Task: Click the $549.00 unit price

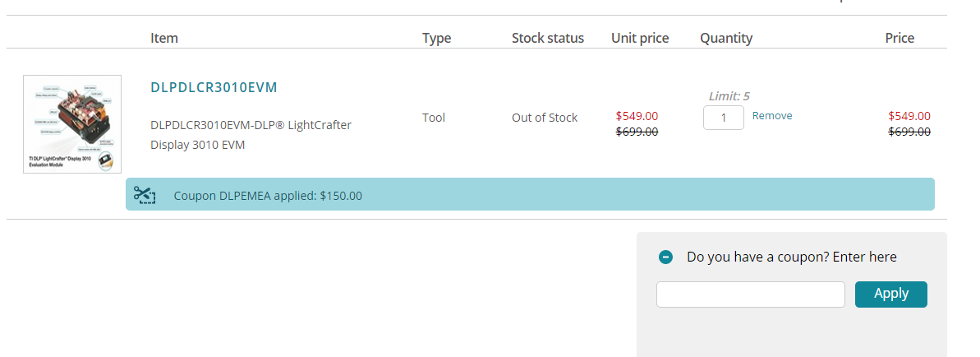Action: coord(637,116)
